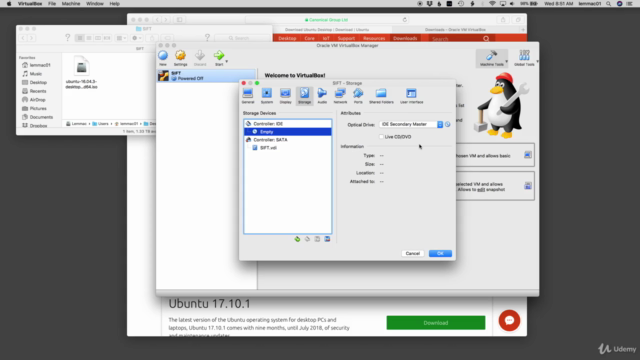Viewport: 640px width, 360px height.
Task: Click the remove storage controller icon
Action: [x=307, y=239]
